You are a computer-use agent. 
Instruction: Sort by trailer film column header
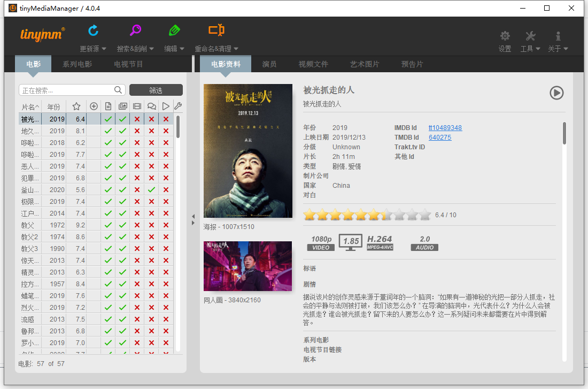[x=137, y=106]
